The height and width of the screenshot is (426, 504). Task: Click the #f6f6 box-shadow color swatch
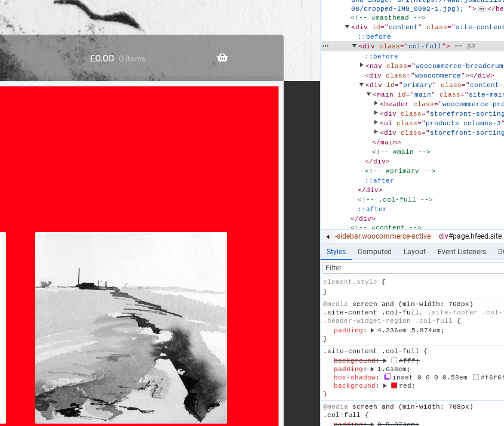476,377
